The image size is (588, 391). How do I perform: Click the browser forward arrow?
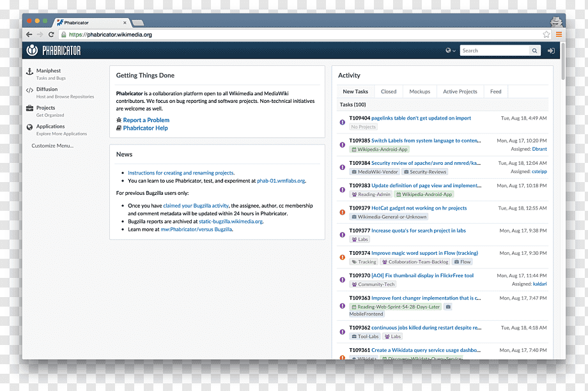pos(40,34)
